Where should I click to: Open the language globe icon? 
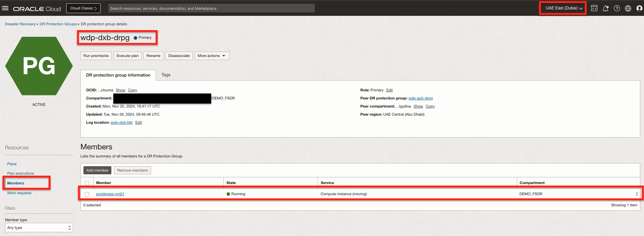click(628, 8)
